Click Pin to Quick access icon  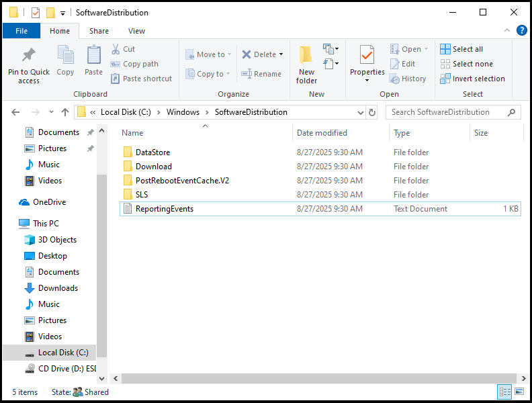click(x=29, y=55)
